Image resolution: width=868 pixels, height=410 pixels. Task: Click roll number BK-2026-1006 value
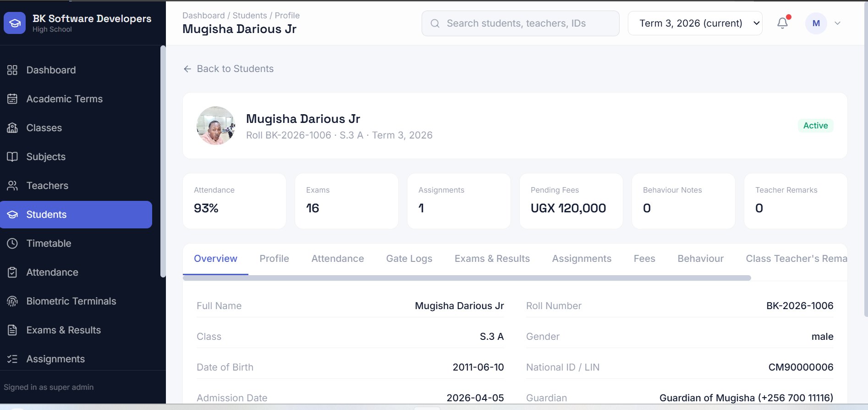[800, 306]
